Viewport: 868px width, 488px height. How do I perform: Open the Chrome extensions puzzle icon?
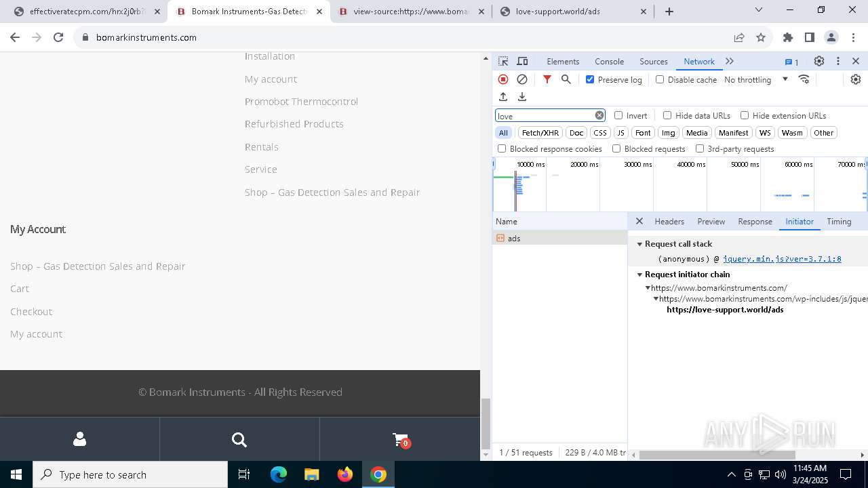(x=788, y=37)
